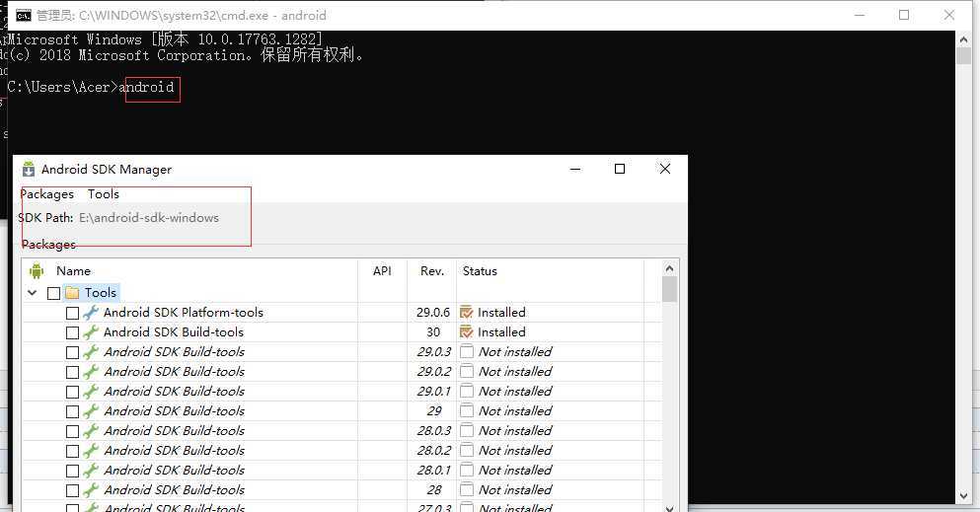Close the Android SDK Manager window
The width and height of the screenshot is (980, 512).
click(665, 169)
